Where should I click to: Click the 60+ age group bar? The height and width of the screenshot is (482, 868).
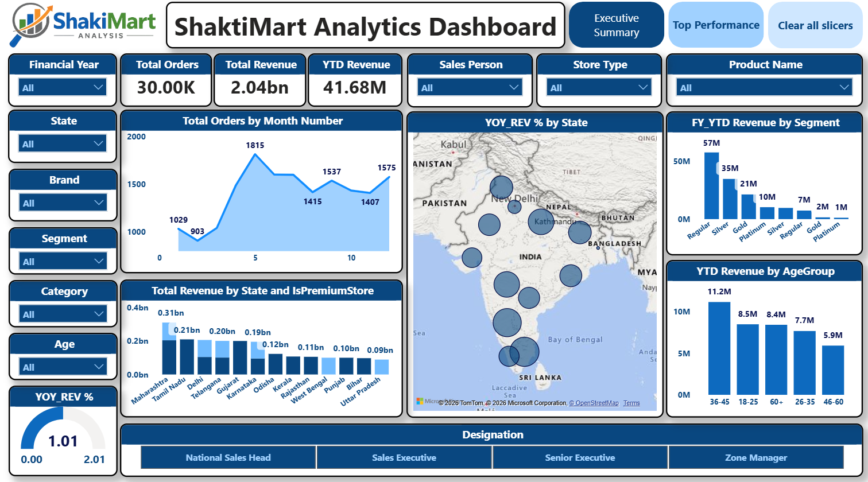click(776, 360)
